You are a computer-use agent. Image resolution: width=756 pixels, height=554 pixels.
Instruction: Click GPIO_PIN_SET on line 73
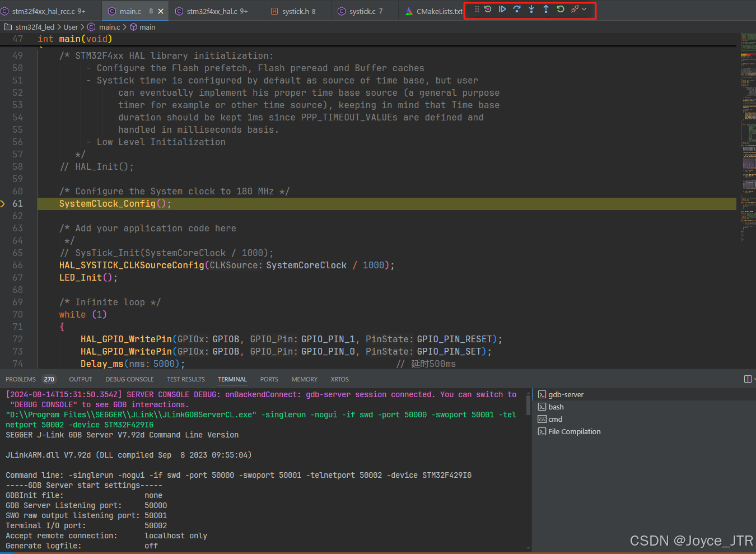(449, 351)
